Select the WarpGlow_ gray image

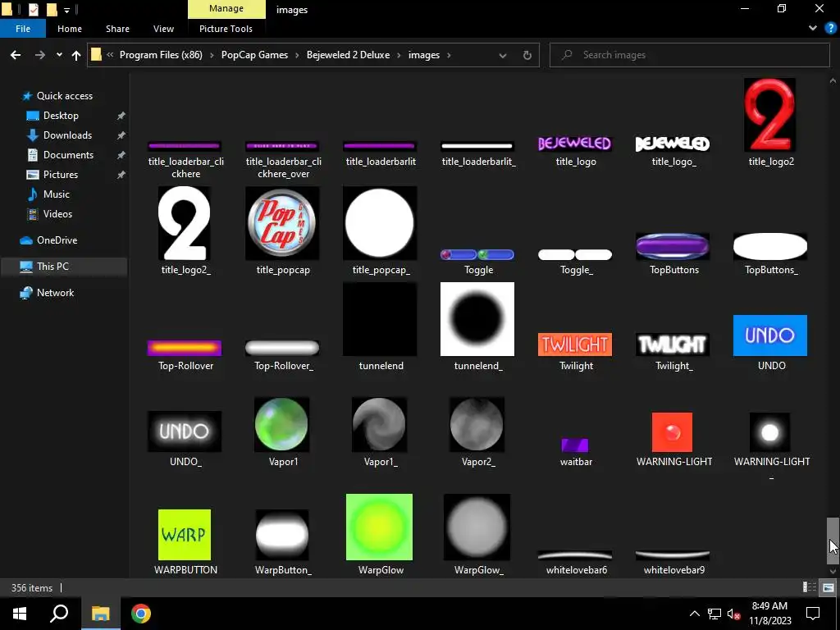point(477,527)
